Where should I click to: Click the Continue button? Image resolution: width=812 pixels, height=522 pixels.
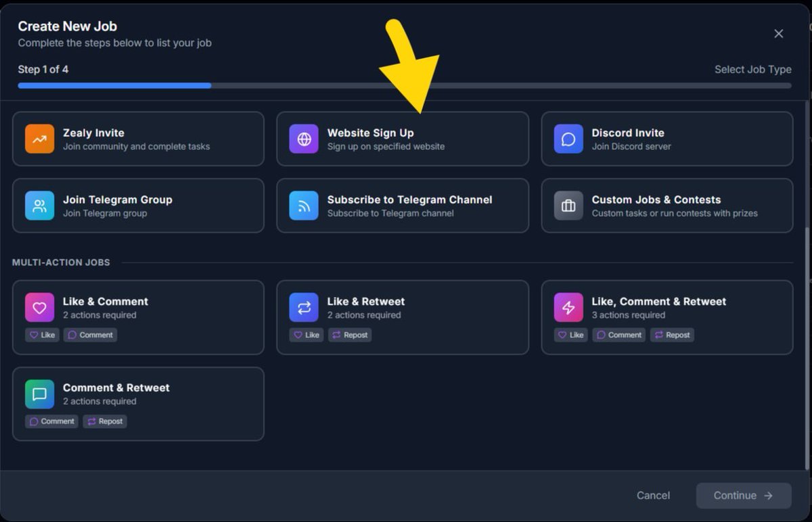744,496
